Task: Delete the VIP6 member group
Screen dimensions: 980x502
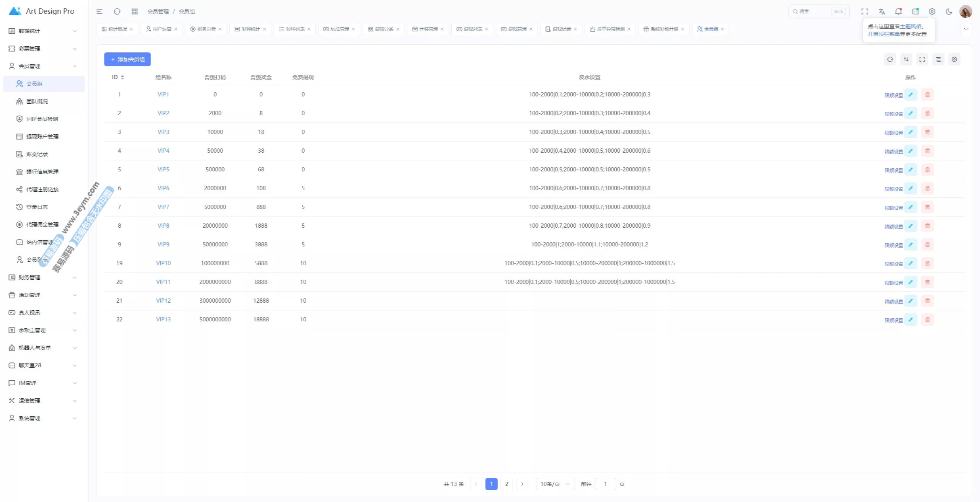Action: click(927, 188)
